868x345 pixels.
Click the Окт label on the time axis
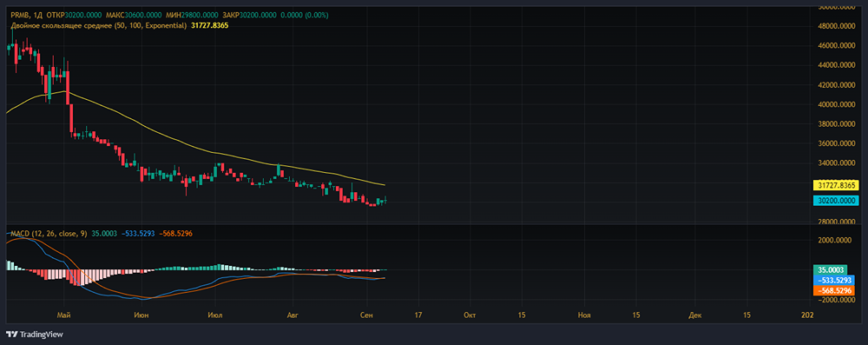click(470, 315)
